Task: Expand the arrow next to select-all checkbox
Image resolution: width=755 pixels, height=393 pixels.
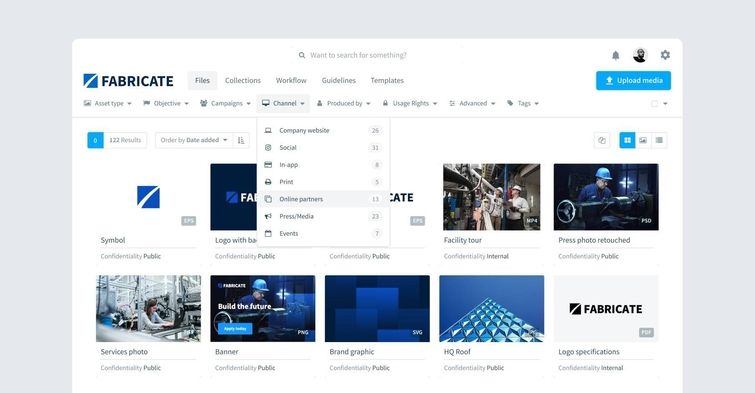Action: coord(665,104)
